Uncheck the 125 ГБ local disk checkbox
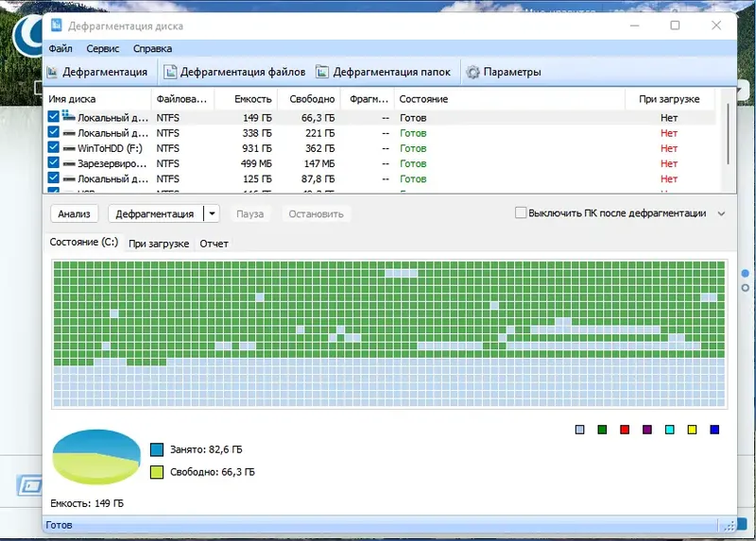756x541 pixels. click(x=54, y=178)
